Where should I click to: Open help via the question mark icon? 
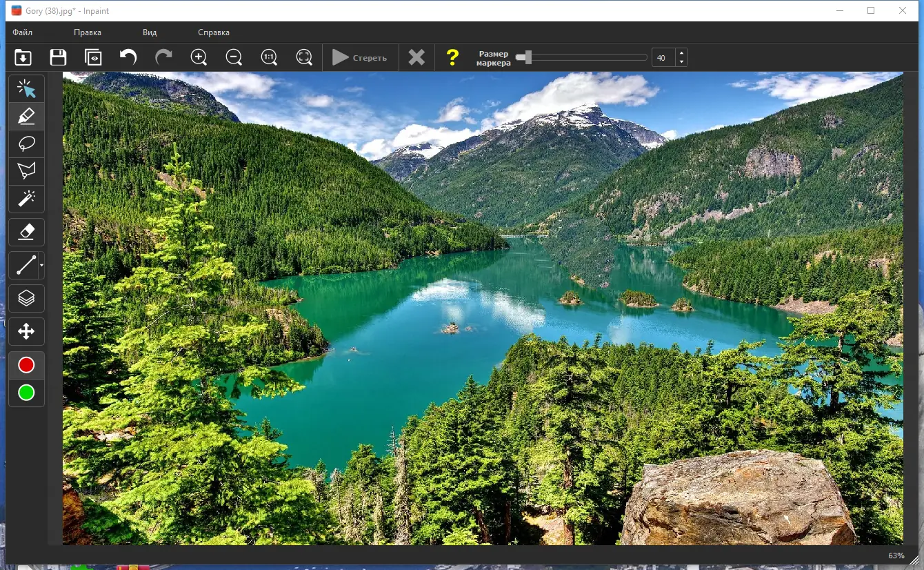pyautogui.click(x=452, y=57)
